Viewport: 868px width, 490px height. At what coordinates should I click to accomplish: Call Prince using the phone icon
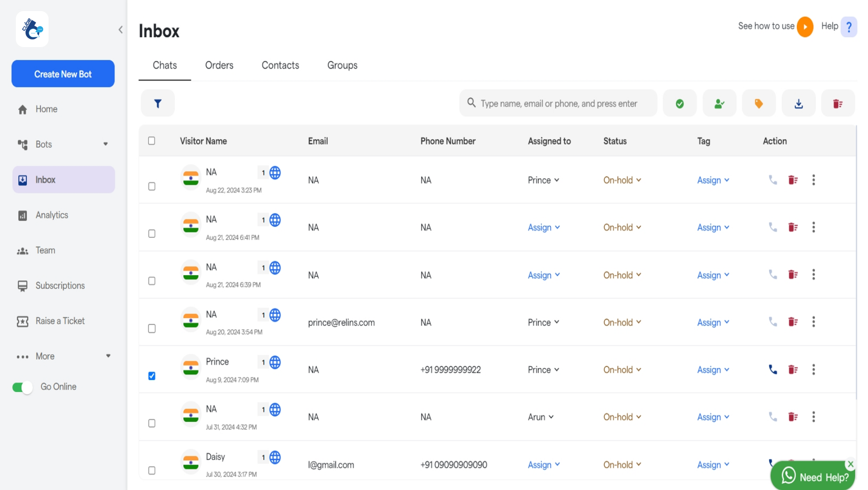(772, 369)
